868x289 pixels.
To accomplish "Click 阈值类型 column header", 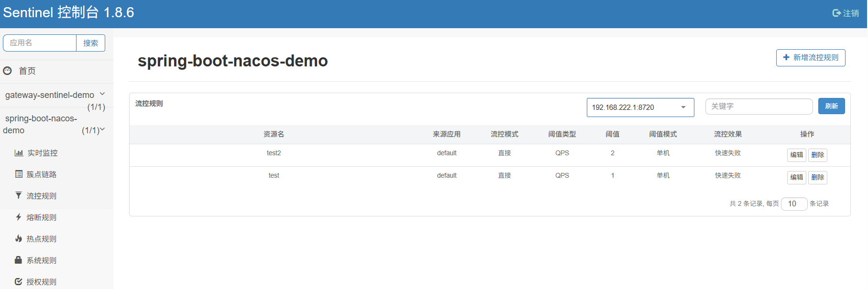I will click(x=562, y=134).
